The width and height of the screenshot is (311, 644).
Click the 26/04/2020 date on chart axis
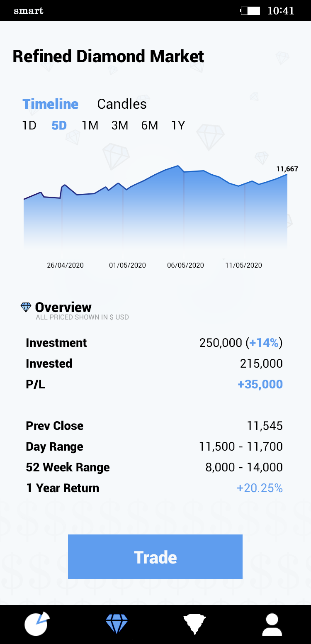pos(65,265)
